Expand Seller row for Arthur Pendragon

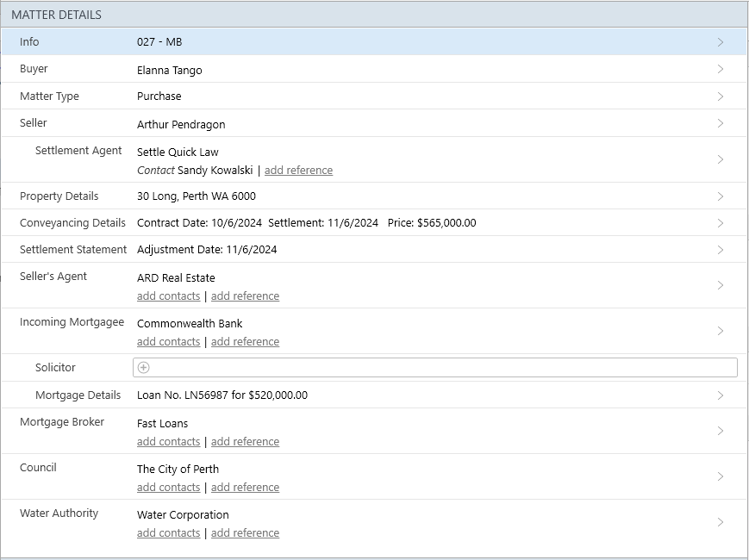720,124
